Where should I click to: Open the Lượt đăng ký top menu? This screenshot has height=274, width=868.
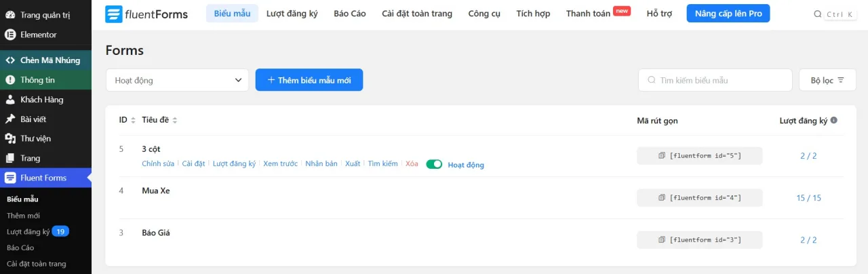pos(292,14)
